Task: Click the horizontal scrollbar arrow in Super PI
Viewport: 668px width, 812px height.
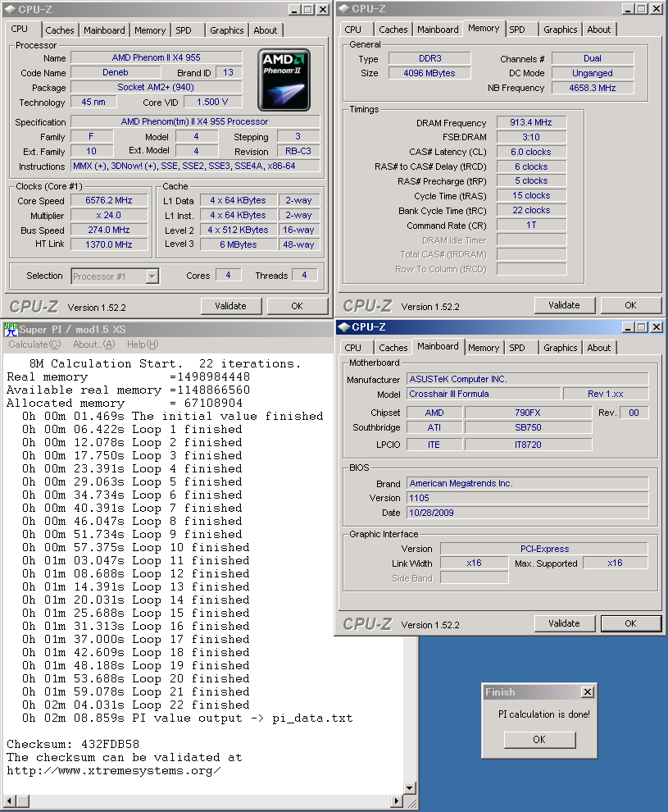Action: click(7, 802)
